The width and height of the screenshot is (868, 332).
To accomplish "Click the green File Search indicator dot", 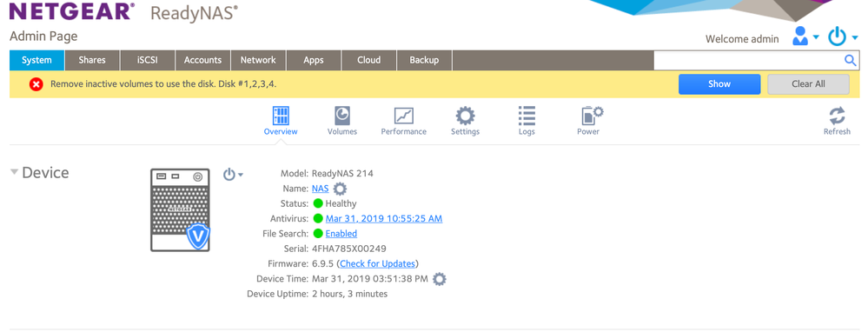I will (x=318, y=234).
